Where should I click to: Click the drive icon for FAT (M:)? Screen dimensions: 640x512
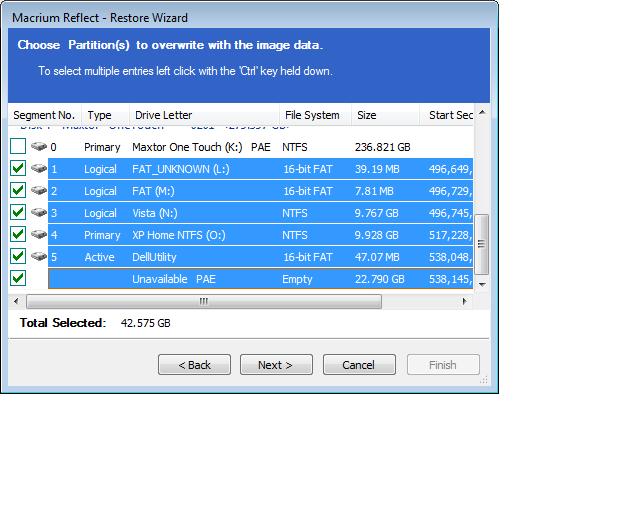pos(39,190)
